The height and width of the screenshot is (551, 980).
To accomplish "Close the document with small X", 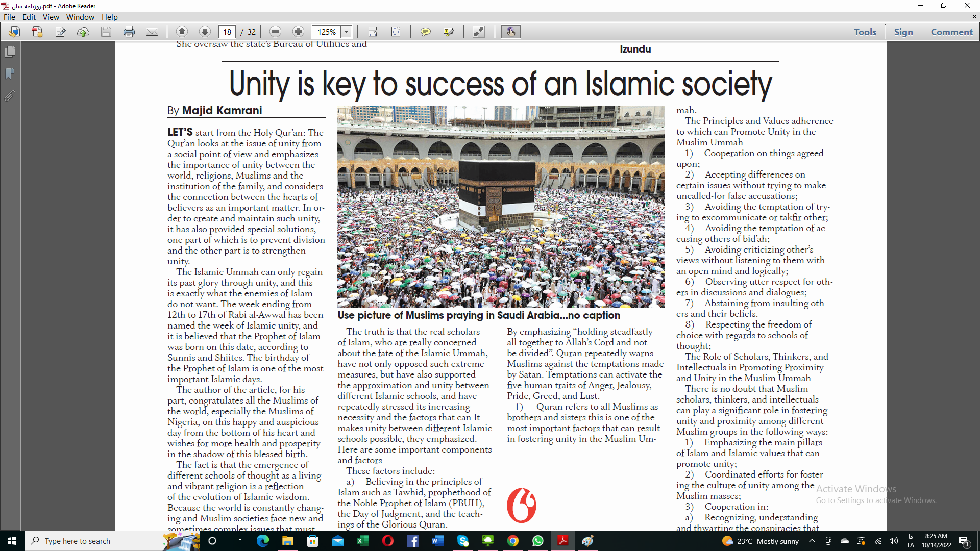I will 974,17.
